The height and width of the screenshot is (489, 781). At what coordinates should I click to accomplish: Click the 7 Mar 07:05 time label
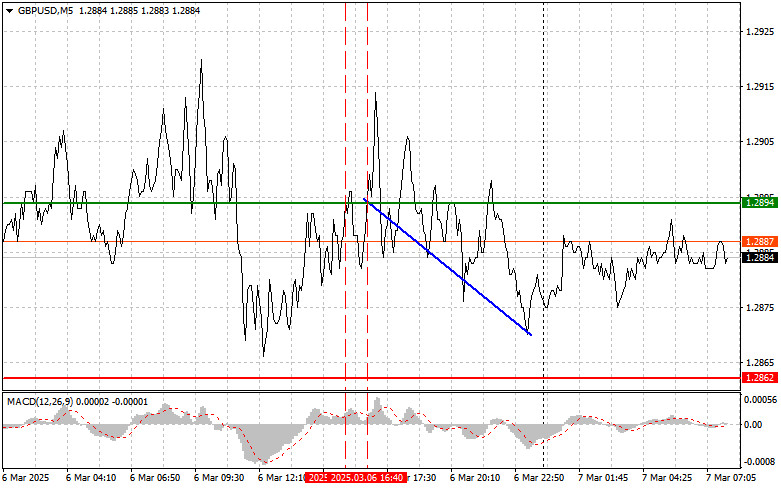tap(731, 478)
